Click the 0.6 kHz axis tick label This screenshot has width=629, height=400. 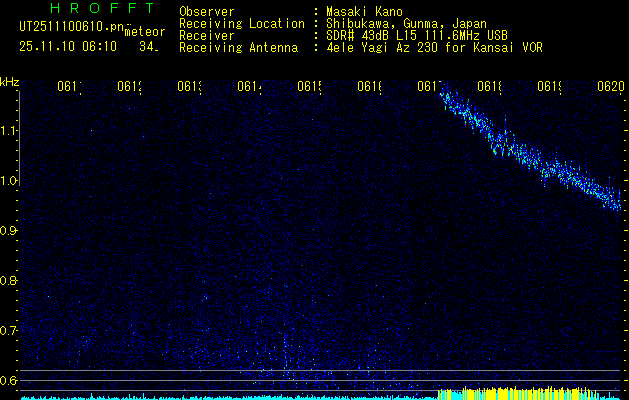point(9,381)
